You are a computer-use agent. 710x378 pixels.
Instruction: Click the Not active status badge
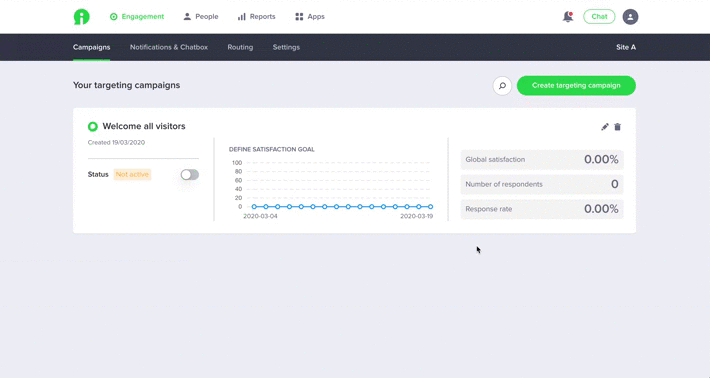tap(132, 174)
